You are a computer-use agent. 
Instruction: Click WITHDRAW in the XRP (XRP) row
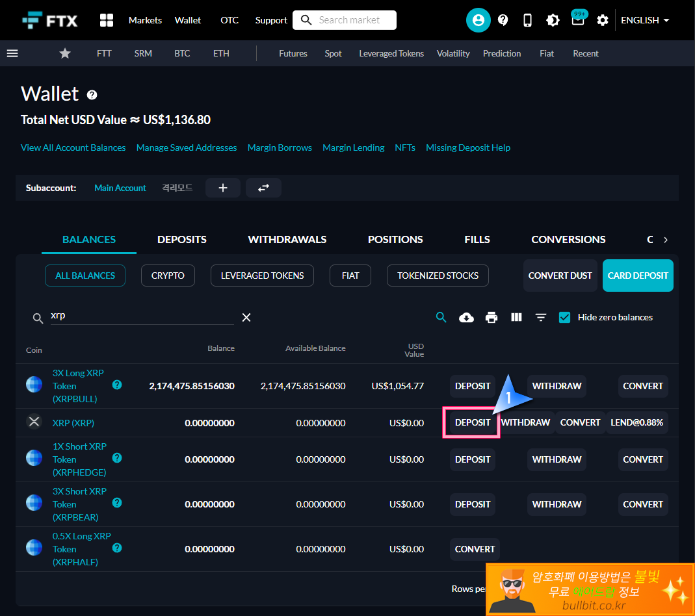pos(526,422)
